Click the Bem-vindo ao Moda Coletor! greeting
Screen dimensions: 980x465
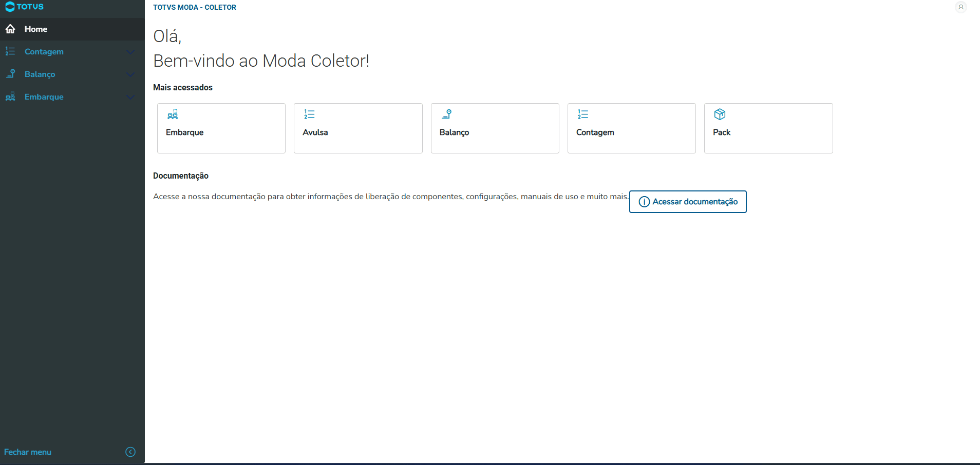coord(261,61)
